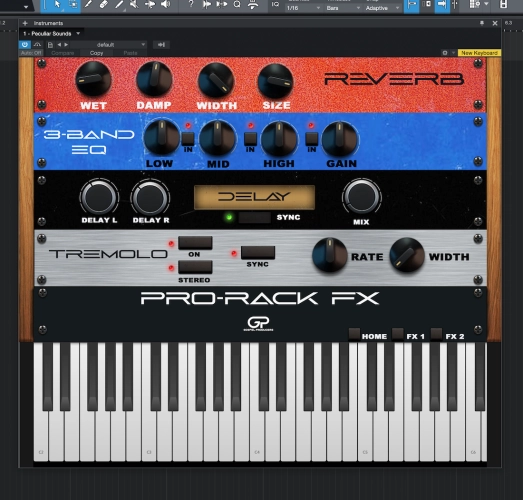The image size is (523, 500).
Task: Click the DELAY L knob
Action: (99, 197)
